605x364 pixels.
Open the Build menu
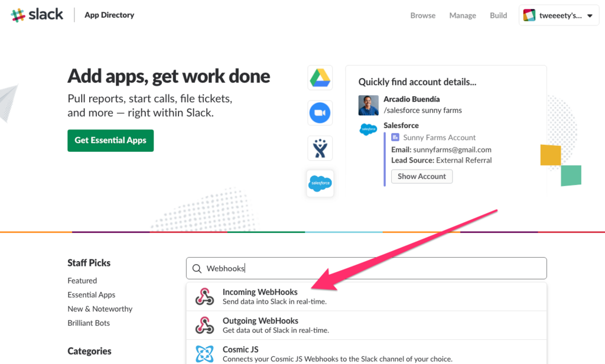[499, 15]
